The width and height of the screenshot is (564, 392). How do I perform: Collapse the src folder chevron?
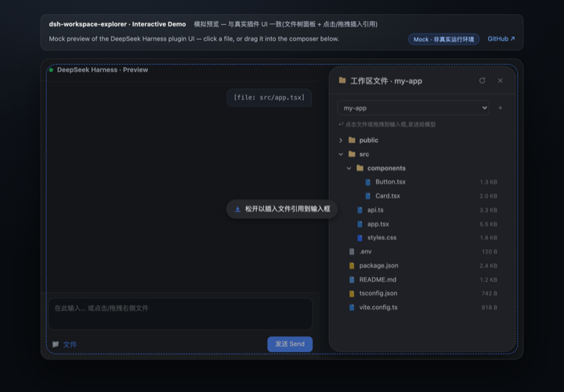pyautogui.click(x=341, y=154)
